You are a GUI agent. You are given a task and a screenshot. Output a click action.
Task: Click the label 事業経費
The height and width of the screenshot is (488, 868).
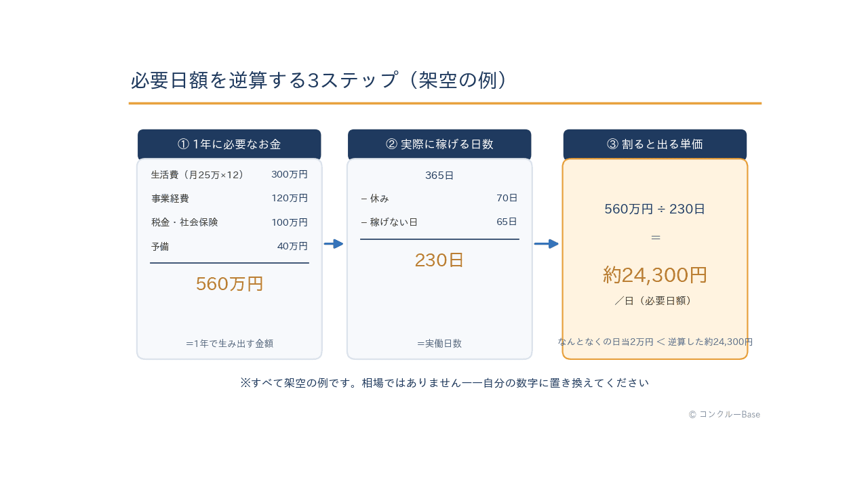point(170,199)
